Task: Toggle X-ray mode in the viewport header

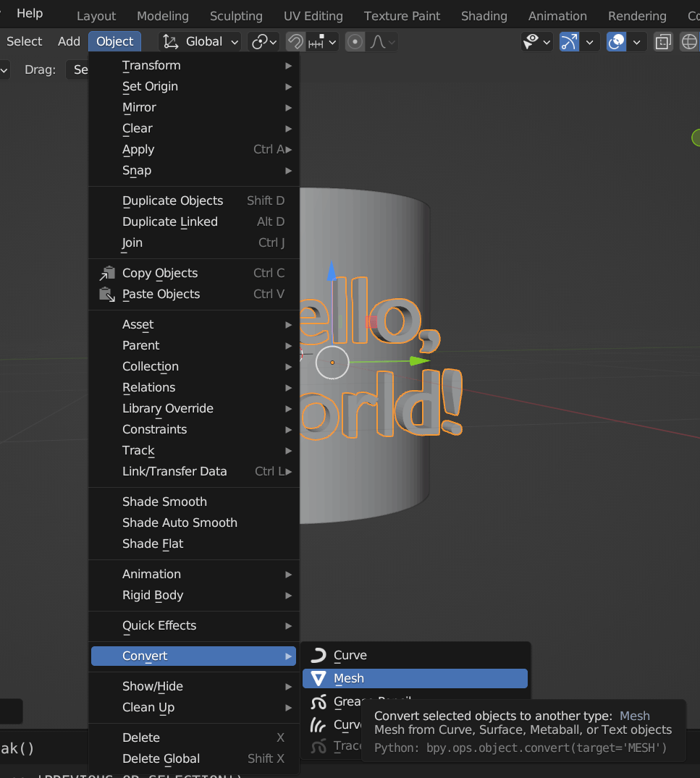Action: [663, 42]
